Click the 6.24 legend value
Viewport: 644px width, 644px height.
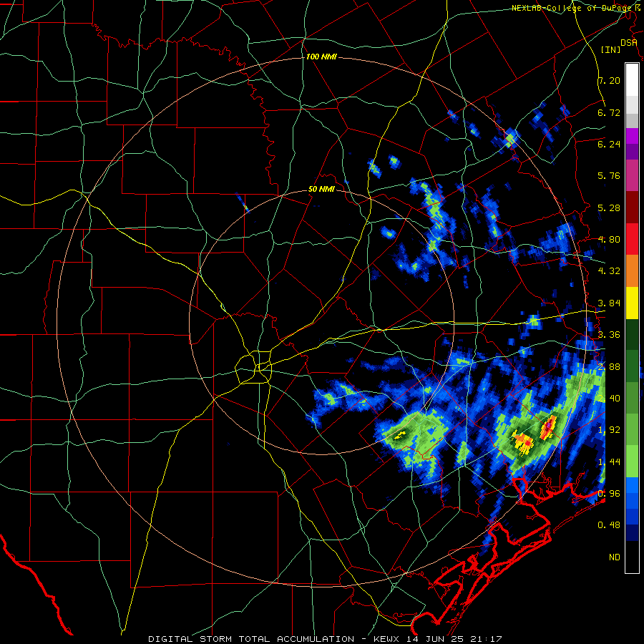(x=609, y=144)
